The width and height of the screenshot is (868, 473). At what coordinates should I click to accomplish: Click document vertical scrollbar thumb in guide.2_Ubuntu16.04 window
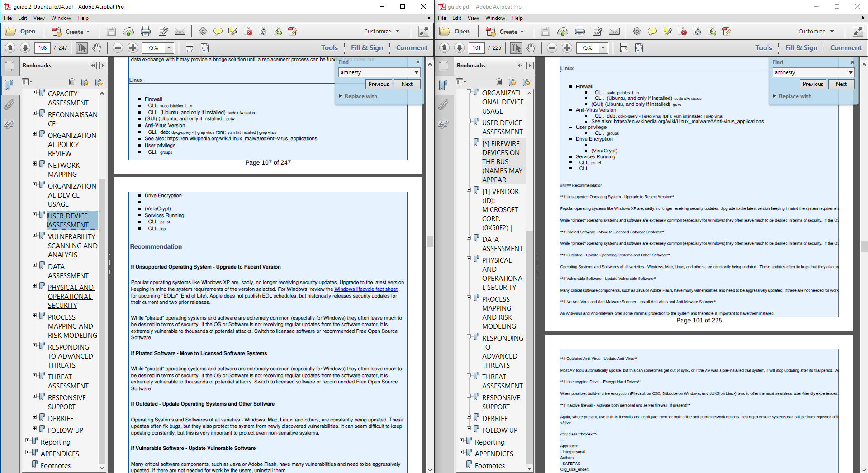pos(430,241)
